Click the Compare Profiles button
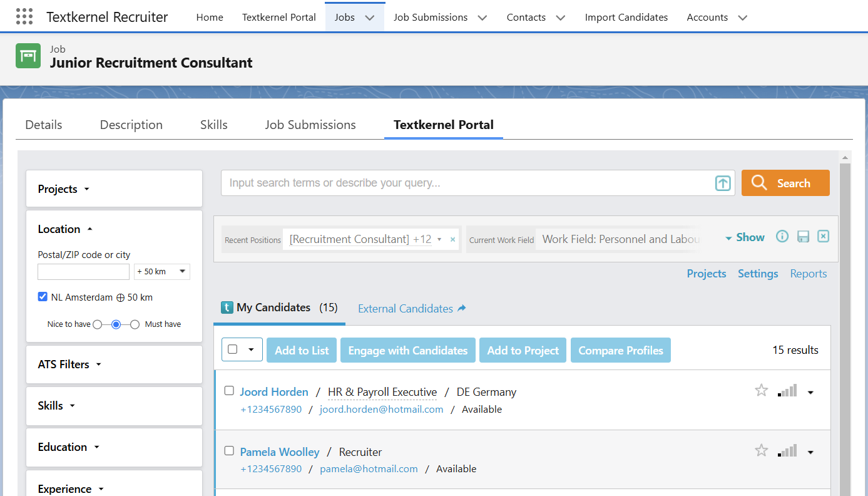 (621, 350)
